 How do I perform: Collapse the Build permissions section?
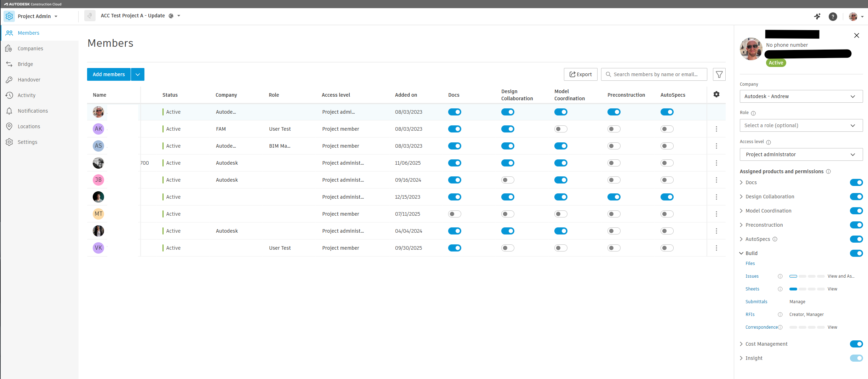[x=741, y=253]
